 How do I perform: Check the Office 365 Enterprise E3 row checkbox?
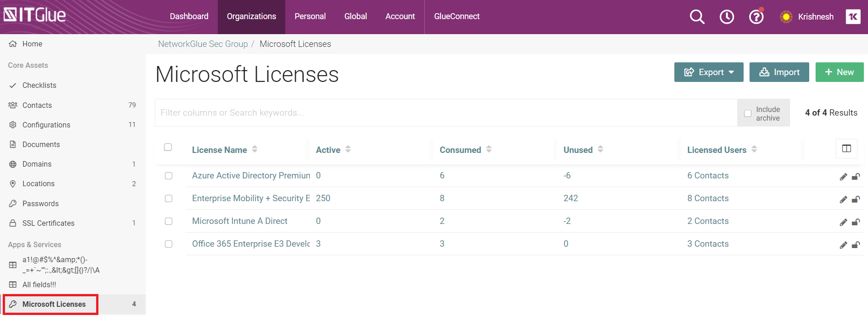pos(169,244)
